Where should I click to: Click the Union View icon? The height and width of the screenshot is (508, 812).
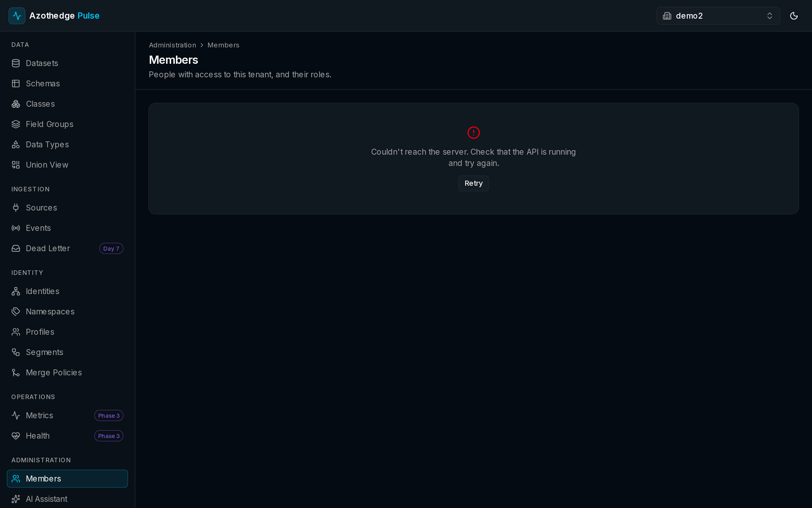pyautogui.click(x=16, y=165)
